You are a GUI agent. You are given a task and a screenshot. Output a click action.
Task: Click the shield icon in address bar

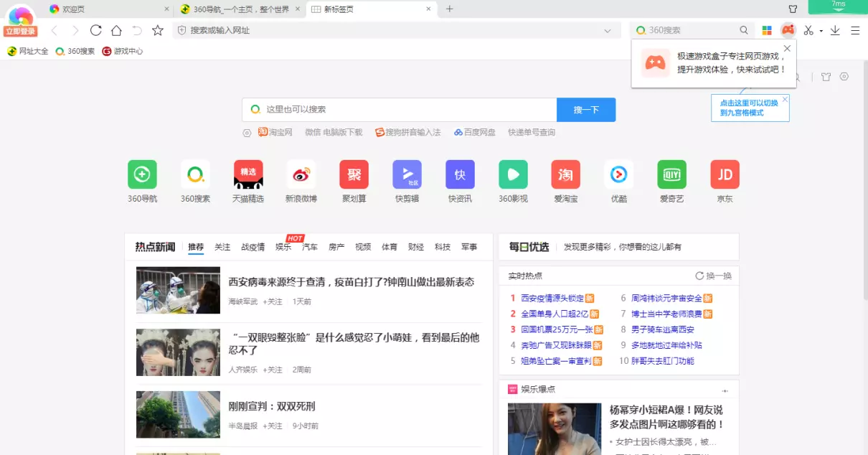click(x=181, y=30)
